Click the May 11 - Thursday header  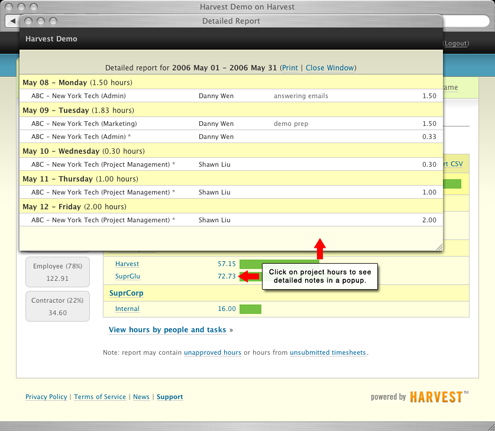(231, 179)
